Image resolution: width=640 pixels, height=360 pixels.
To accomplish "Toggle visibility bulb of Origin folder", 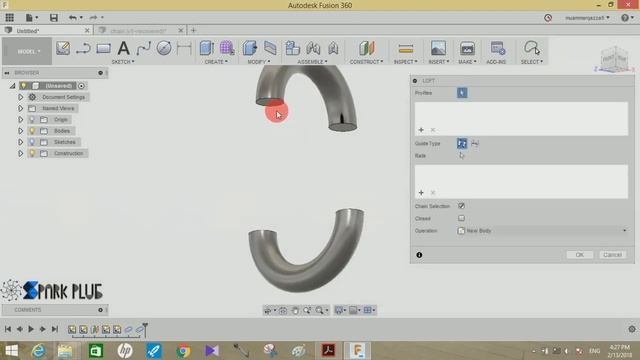I will pyautogui.click(x=32, y=120).
